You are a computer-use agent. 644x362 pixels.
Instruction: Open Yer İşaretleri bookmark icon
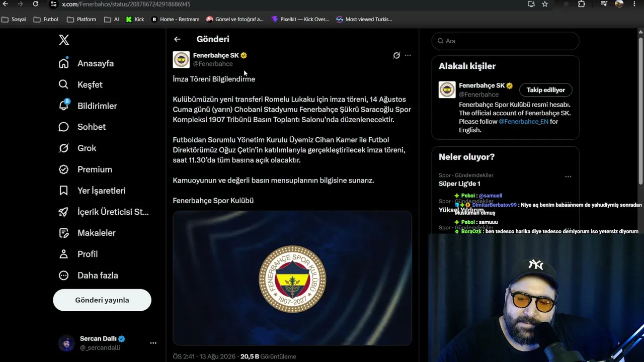63,191
